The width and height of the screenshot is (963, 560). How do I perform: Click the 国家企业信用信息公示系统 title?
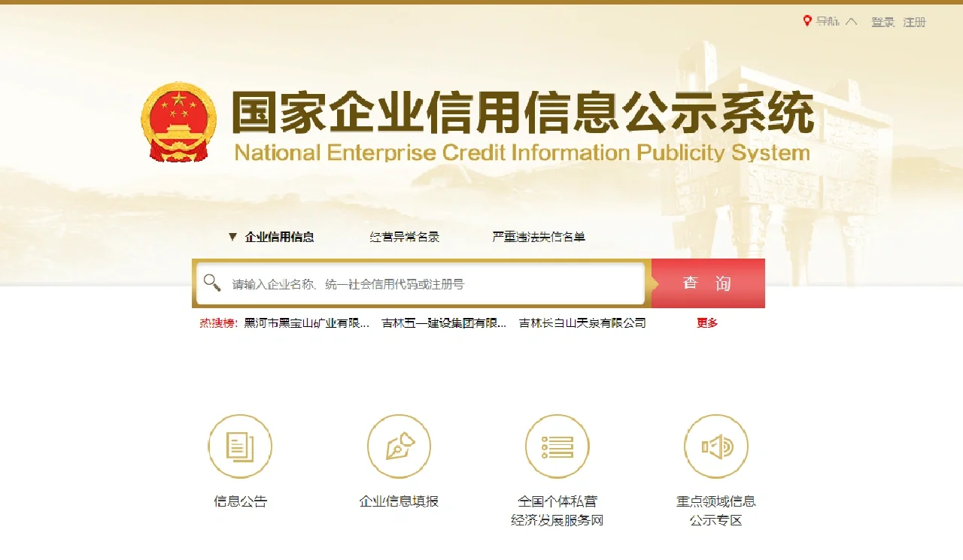coord(523,114)
